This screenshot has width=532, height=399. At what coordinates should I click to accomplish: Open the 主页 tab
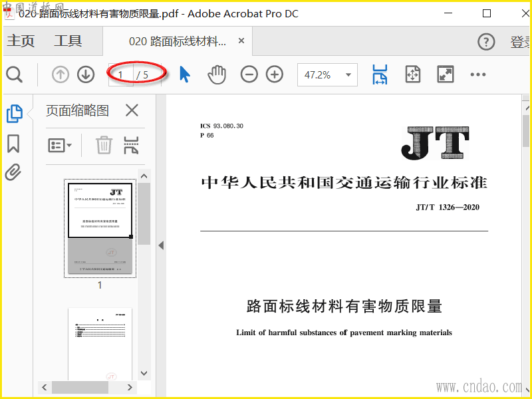coord(21,41)
